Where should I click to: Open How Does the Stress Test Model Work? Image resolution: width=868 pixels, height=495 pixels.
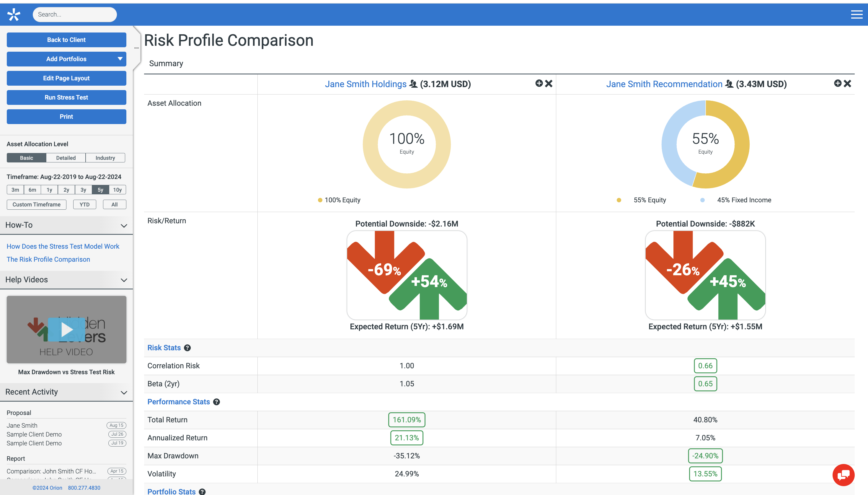[x=63, y=246]
